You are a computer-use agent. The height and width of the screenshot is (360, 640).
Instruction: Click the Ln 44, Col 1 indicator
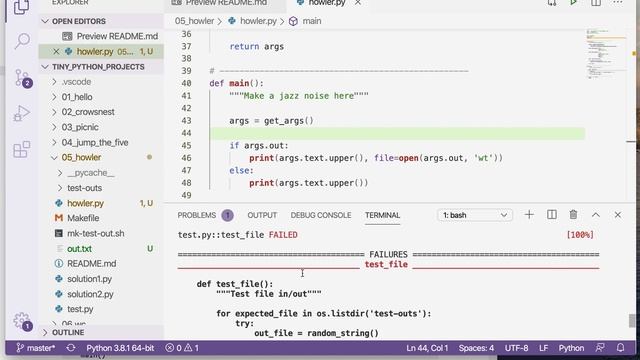pyautogui.click(x=427, y=348)
